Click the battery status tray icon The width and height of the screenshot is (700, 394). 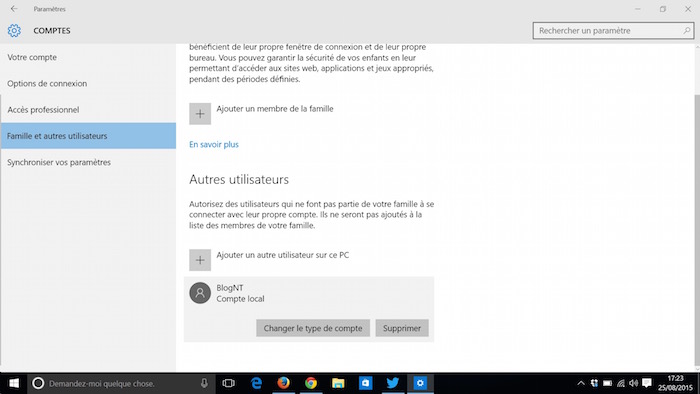point(608,383)
